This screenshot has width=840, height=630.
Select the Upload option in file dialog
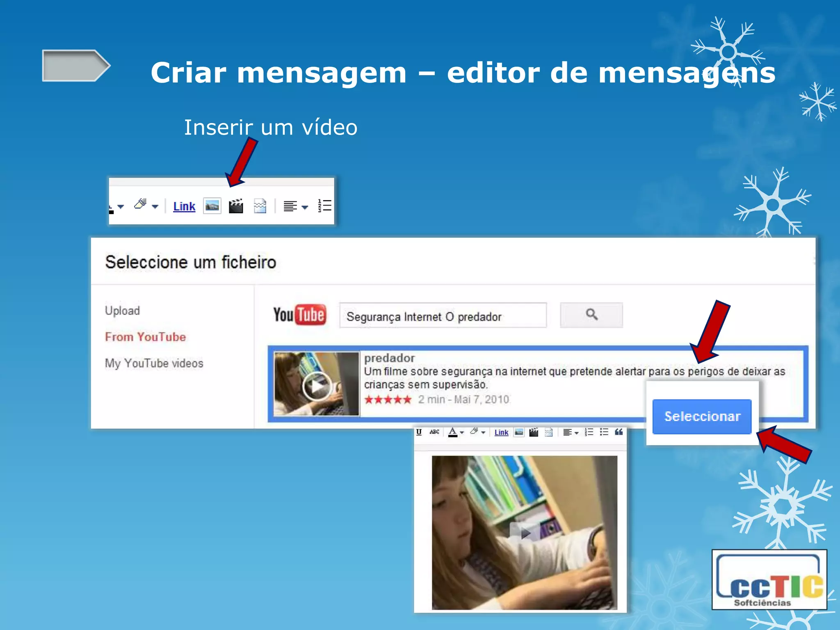pyautogui.click(x=122, y=310)
